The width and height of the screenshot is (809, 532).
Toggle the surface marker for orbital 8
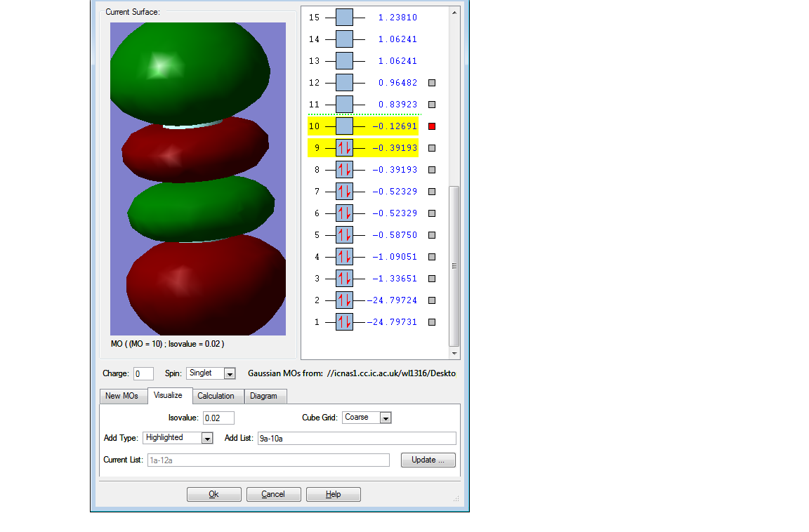coord(433,170)
